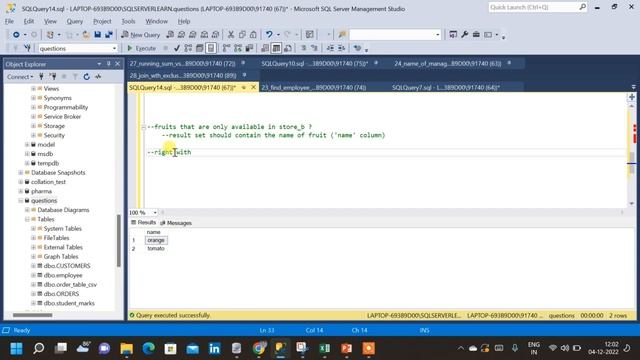Expand the dbo.CUSTOMERS table node
The width and height of the screenshot is (640, 360).
(33, 266)
